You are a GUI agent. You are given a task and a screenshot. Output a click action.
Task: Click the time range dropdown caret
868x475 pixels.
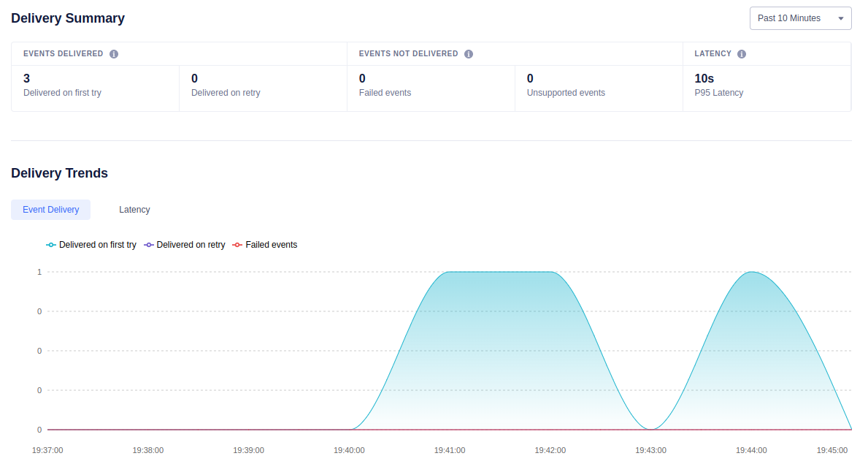pos(841,18)
